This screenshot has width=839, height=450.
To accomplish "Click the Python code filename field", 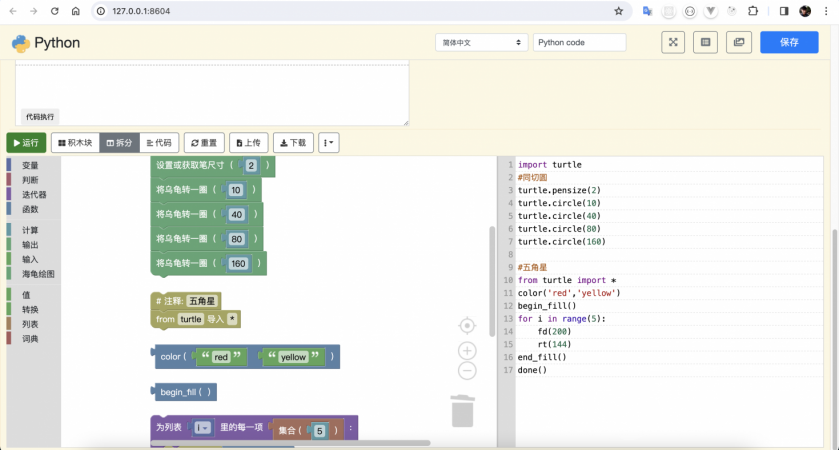I will click(579, 42).
